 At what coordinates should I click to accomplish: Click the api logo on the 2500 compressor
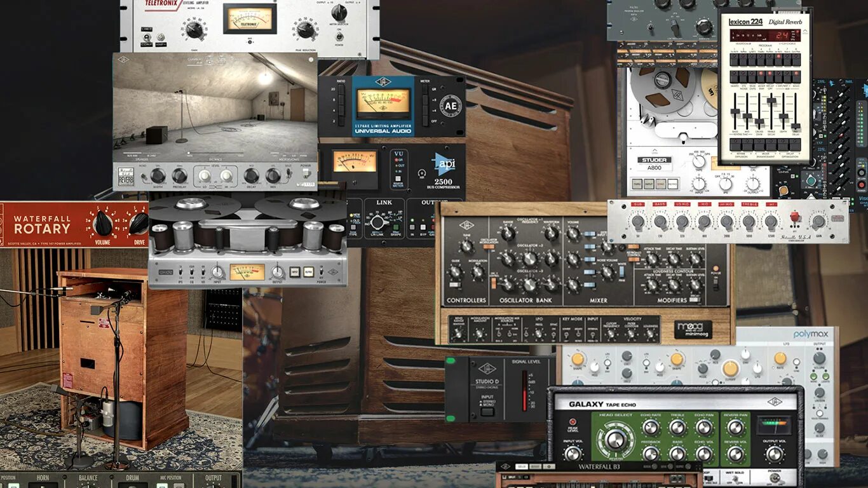point(444,165)
